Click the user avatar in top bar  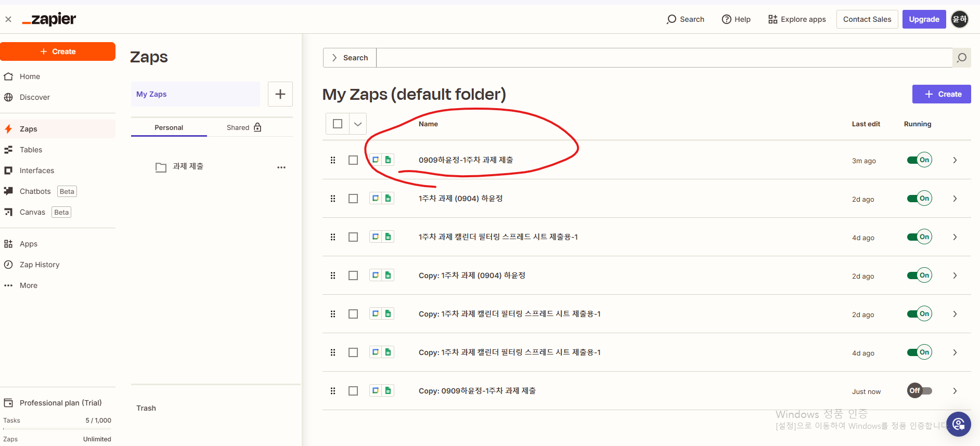pyautogui.click(x=960, y=19)
